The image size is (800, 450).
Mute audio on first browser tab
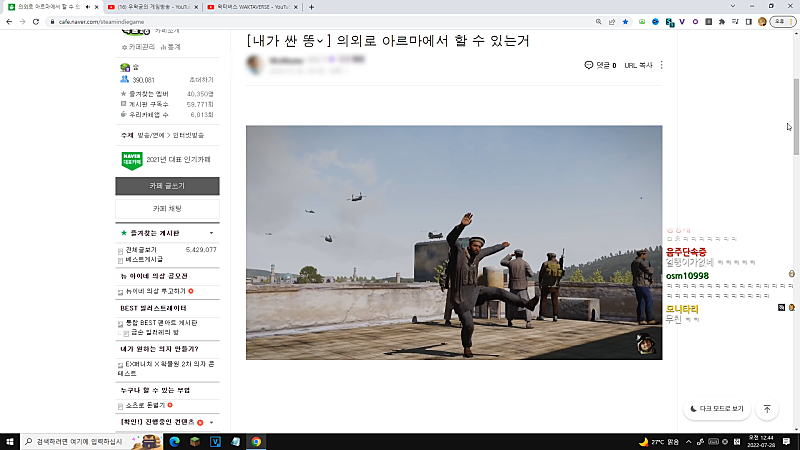click(88, 7)
